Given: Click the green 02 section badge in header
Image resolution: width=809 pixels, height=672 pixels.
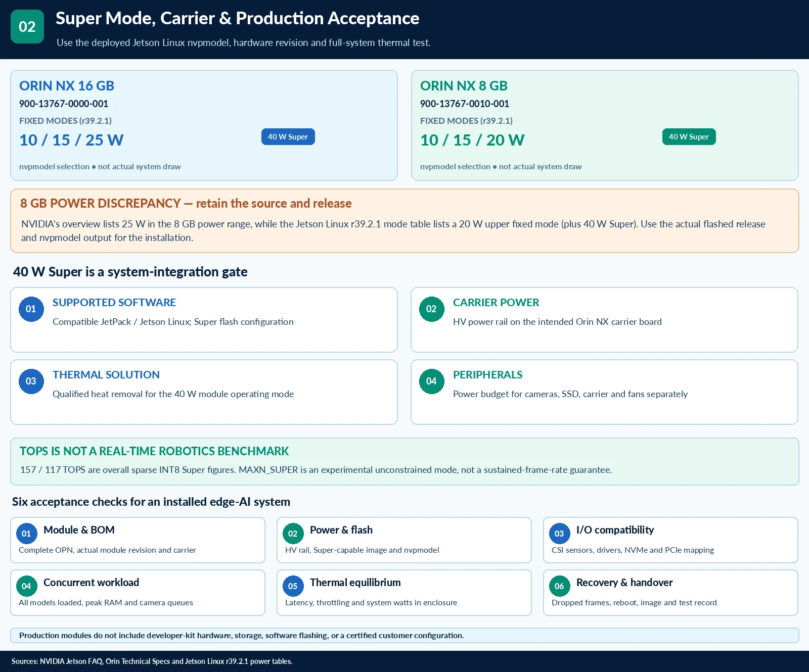Looking at the screenshot, I should pos(27,26).
